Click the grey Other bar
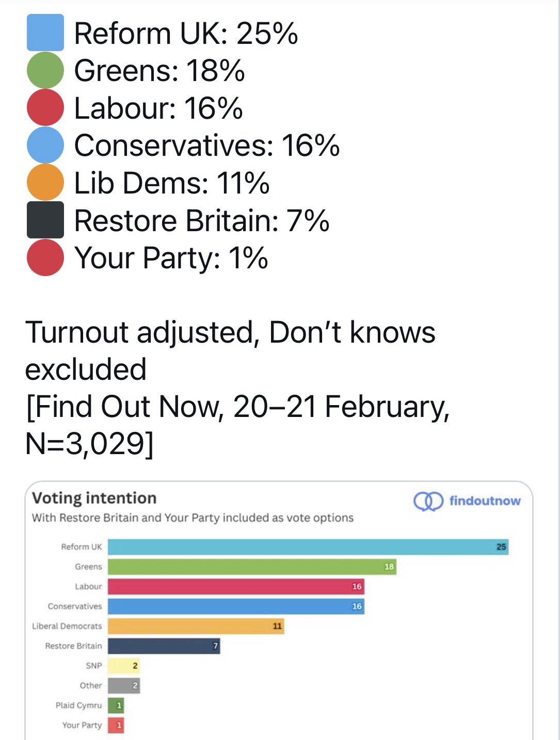 (x=124, y=685)
